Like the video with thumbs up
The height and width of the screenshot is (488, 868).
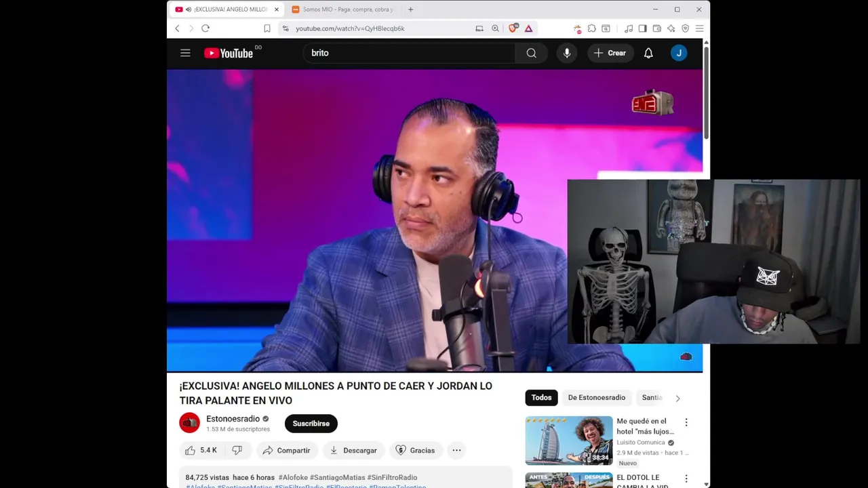201,450
